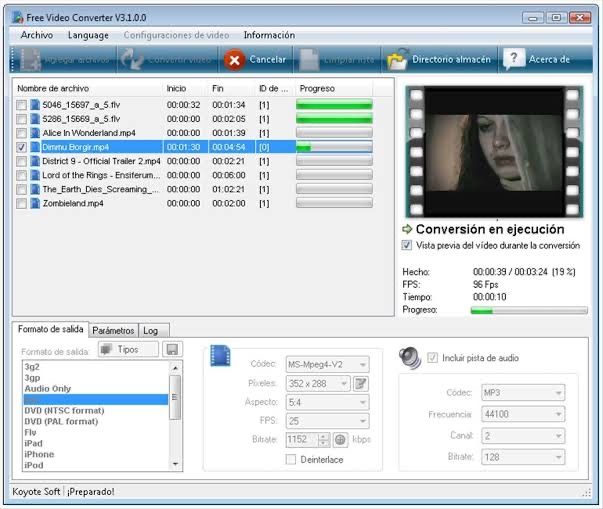Click the save format floppy disk icon

point(173,350)
